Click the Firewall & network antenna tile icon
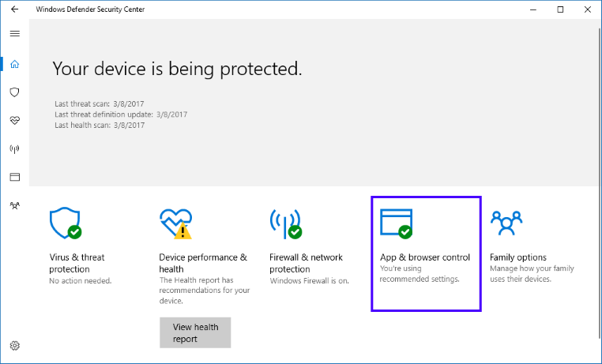Viewport: 602px width, 364px height. click(284, 223)
